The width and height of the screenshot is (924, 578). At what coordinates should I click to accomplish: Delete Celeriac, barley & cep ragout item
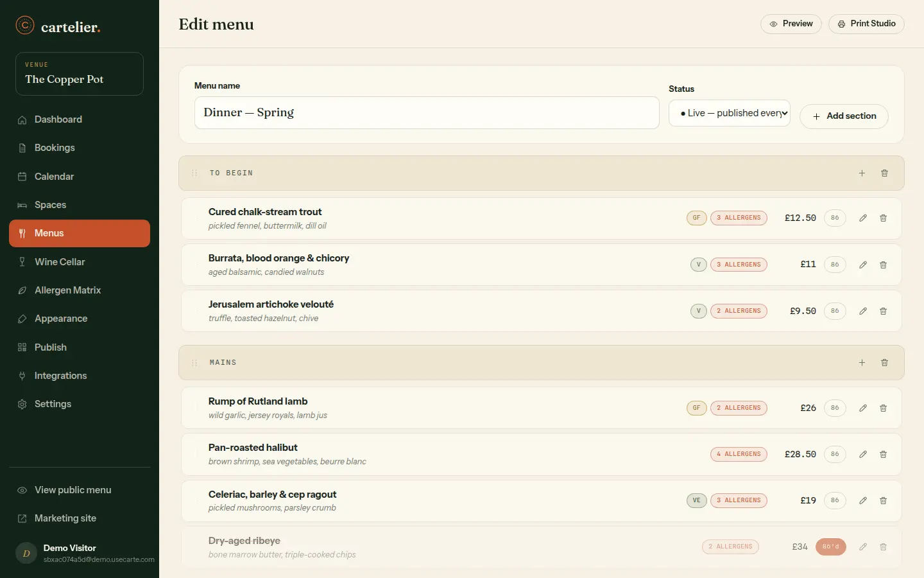click(883, 500)
